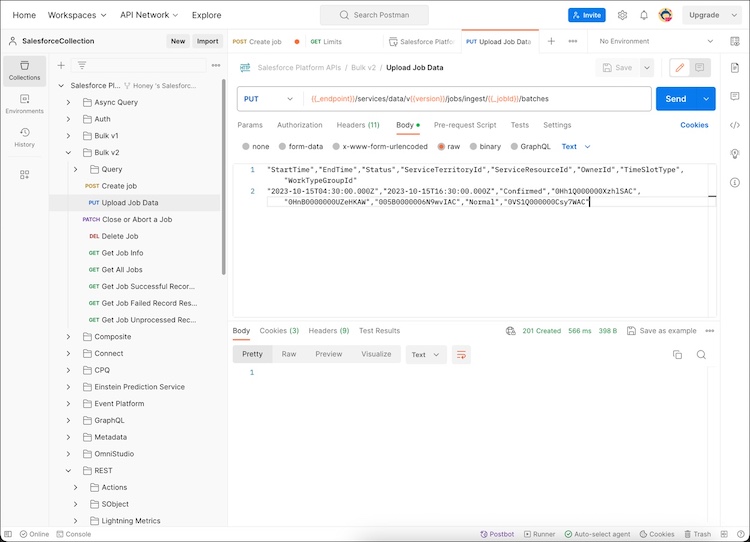Image resolution: width=750 pixels, height=542 pixels.
Task: Expand the Composite folder
Action: [68, 337]
